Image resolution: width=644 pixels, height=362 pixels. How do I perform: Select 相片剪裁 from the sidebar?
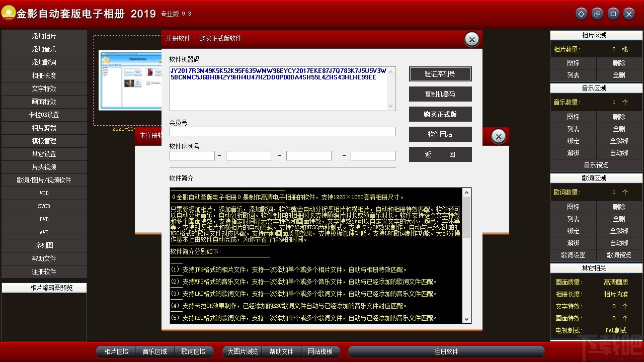44,128
